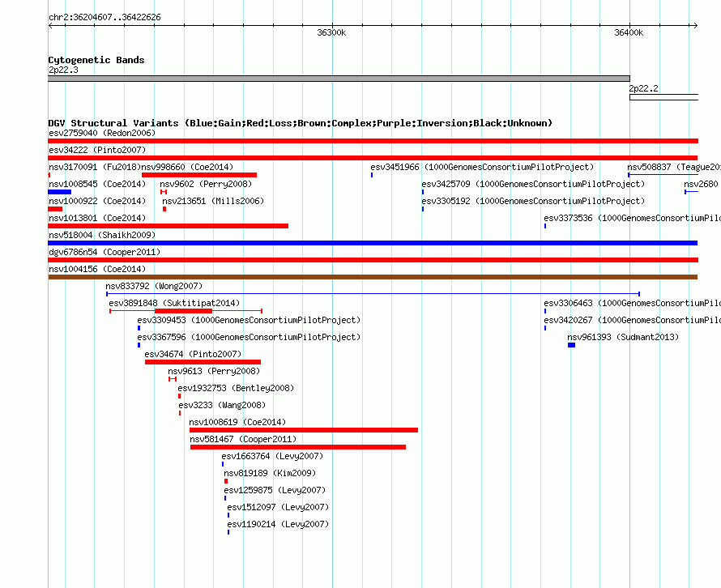Click nsv998660 (Coe2014) label
The height and width of the screenshot is (588, 721).
pos(187,167)
